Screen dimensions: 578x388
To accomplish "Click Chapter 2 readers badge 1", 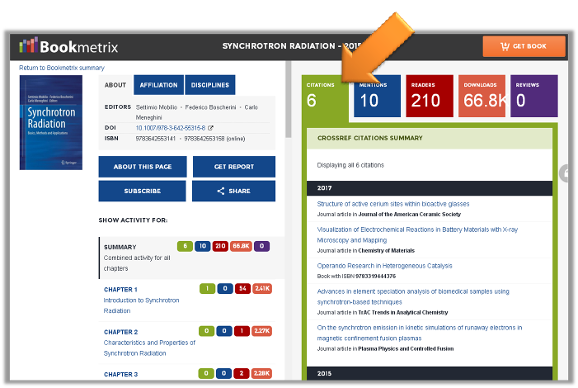I will (x=242, y=331).
